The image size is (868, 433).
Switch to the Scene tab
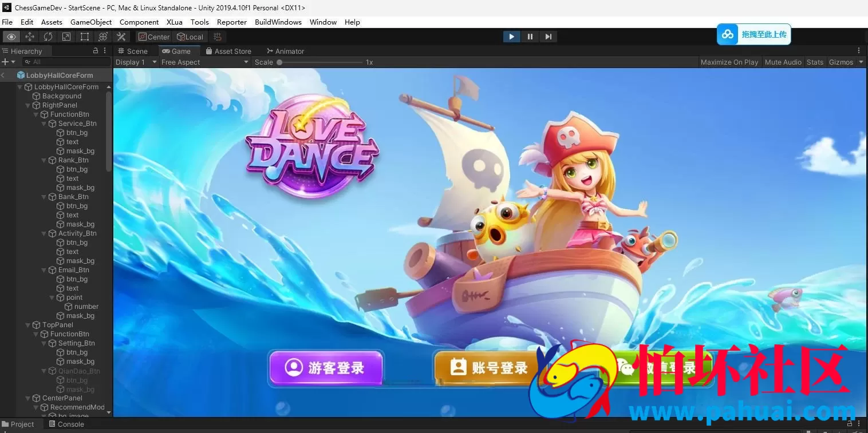(133, 51)
